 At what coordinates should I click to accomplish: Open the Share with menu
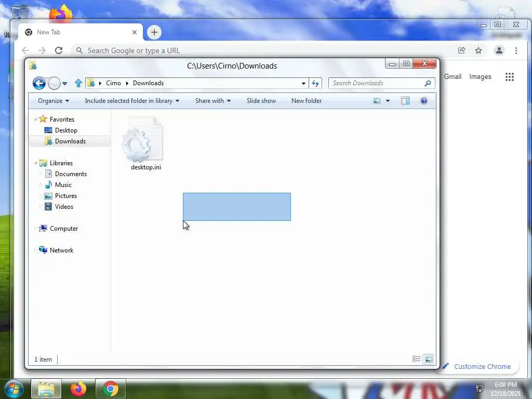tap(212, 101)
